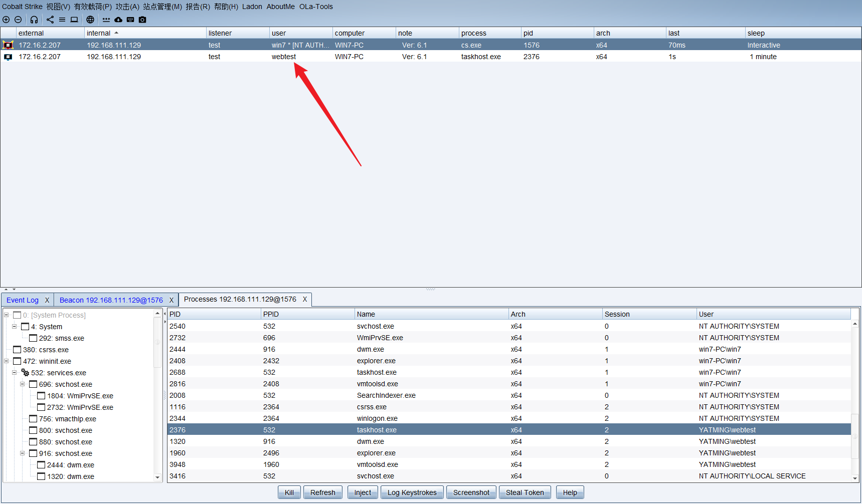Click the Steal Token button

click(525, 492)
